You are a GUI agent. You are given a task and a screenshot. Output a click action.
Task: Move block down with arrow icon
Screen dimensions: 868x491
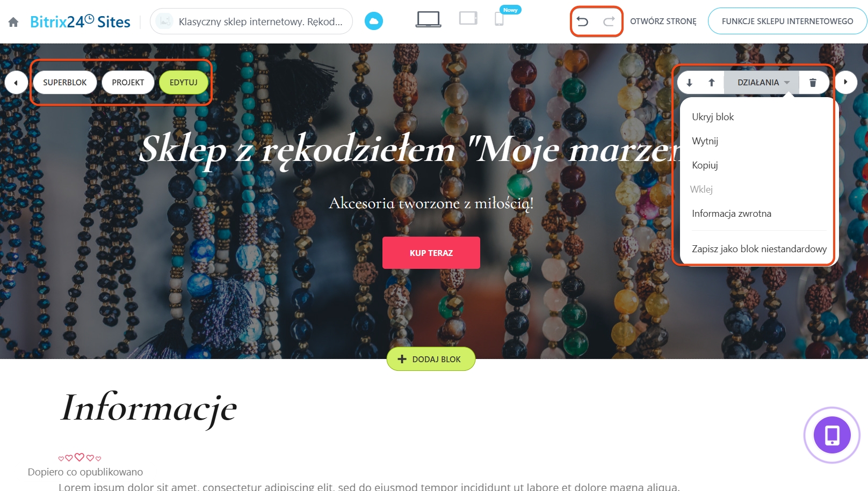click(690, 83)
